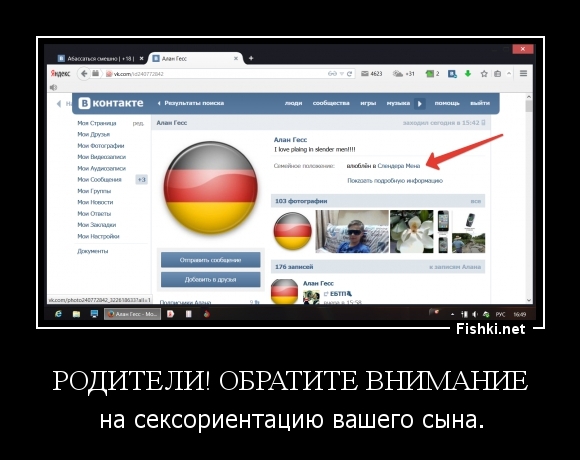Viewport: 580px width, 460px height.
Task: Open the weather widget showing +31
Action: click(x=404, y=74)
